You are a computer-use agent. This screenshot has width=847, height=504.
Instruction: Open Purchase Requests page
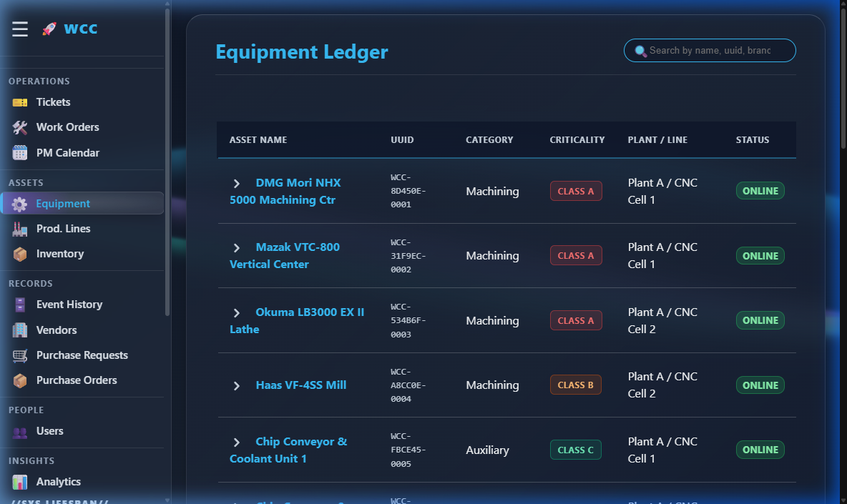[82, 355]
